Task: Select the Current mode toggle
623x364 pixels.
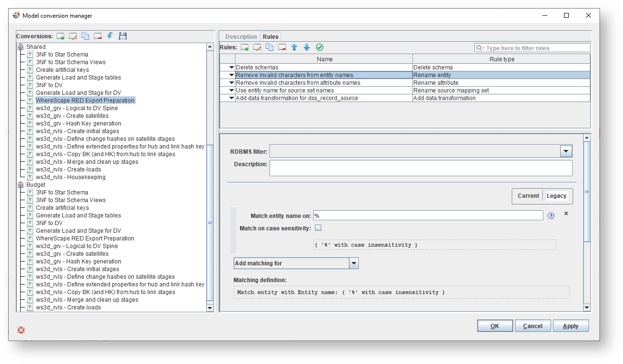Action: pos(528,196)
